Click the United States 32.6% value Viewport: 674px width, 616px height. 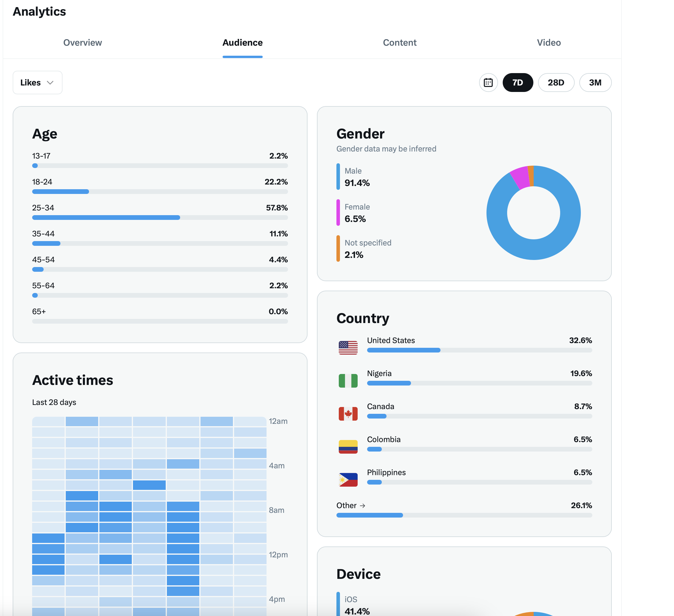[x=580, y=340]
